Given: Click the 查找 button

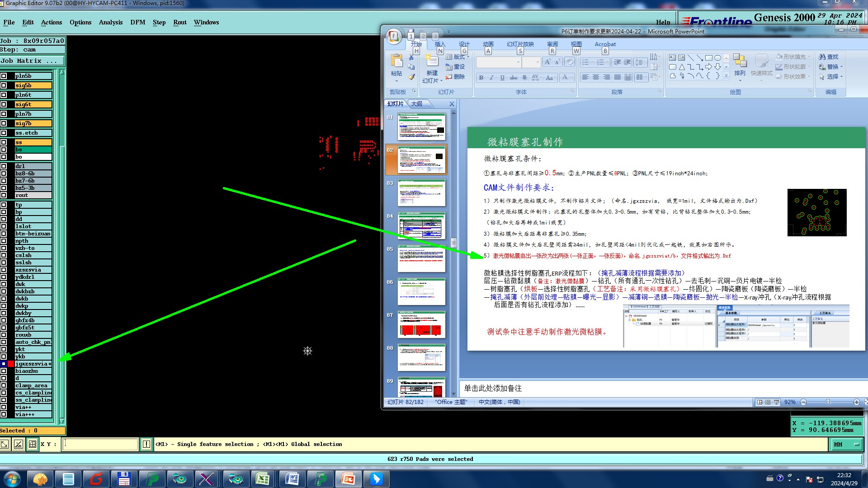Looking at the screenshot, I should tap(829, 56).
